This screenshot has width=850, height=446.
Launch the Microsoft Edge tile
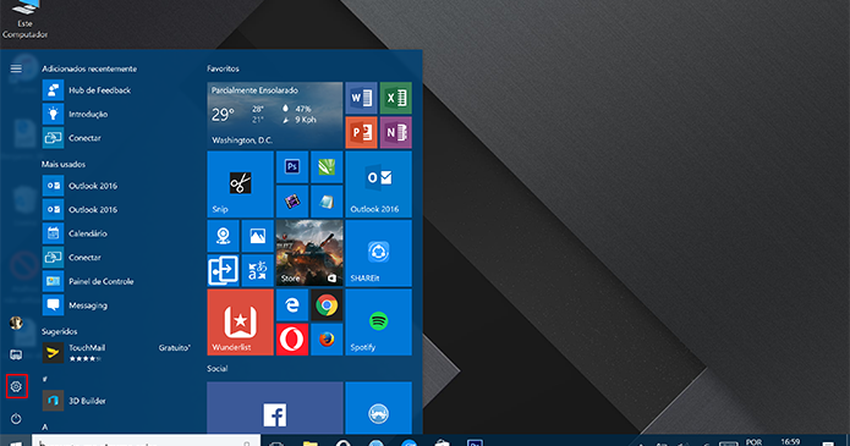(x=292, y=305)
